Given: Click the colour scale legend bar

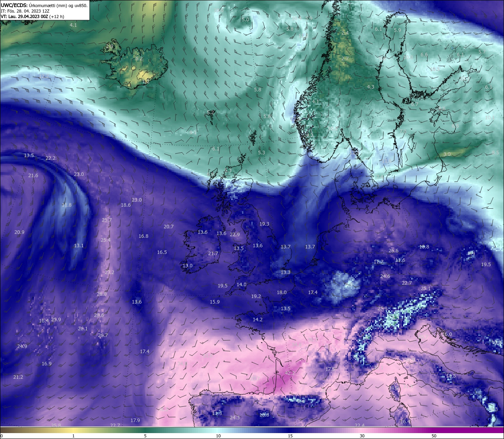Looking at the screenshot, I should (x=252, y=430).
